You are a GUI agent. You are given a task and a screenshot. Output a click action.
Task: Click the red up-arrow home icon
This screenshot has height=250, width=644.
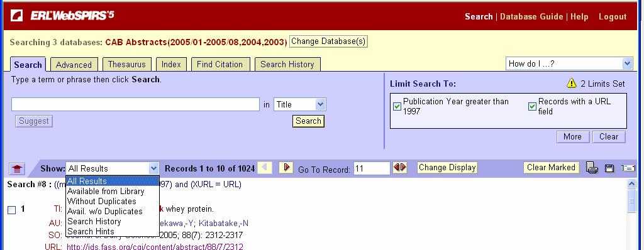pos(17,168)
